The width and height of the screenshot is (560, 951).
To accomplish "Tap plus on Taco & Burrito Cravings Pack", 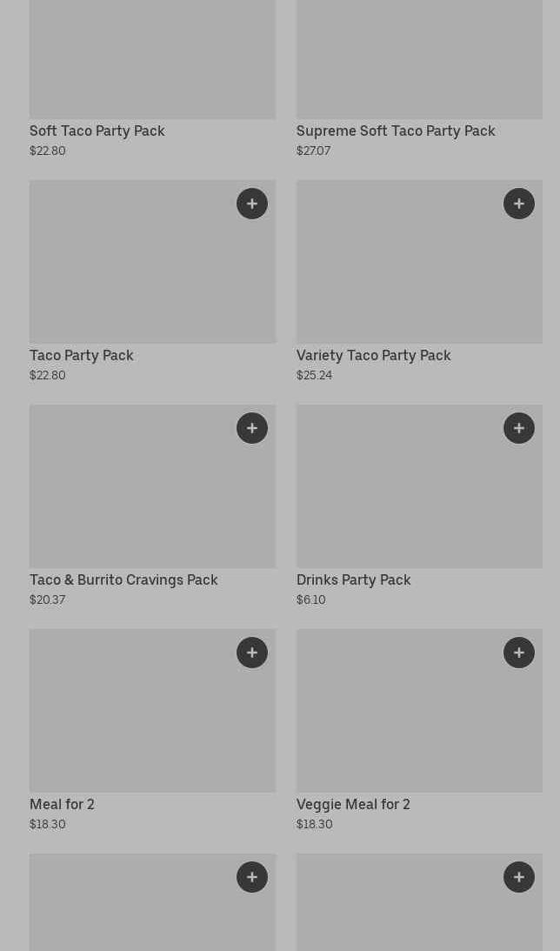I will [x=252, y=428].
